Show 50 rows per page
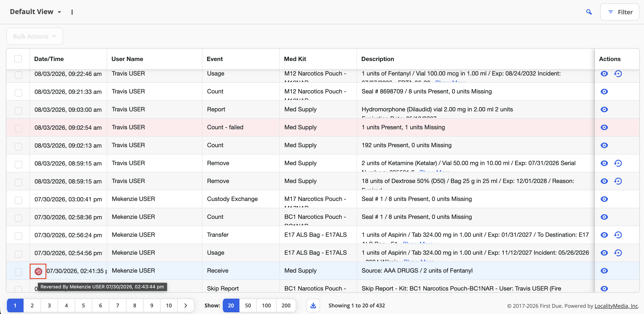This screenshot has width=644, height=314. pyautogui.click(x=248, y=305)
